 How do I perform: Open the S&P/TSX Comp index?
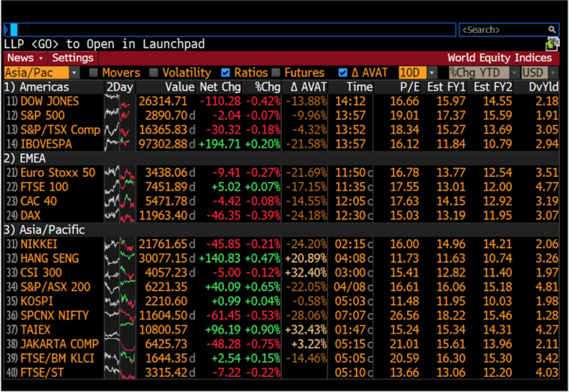60,130
